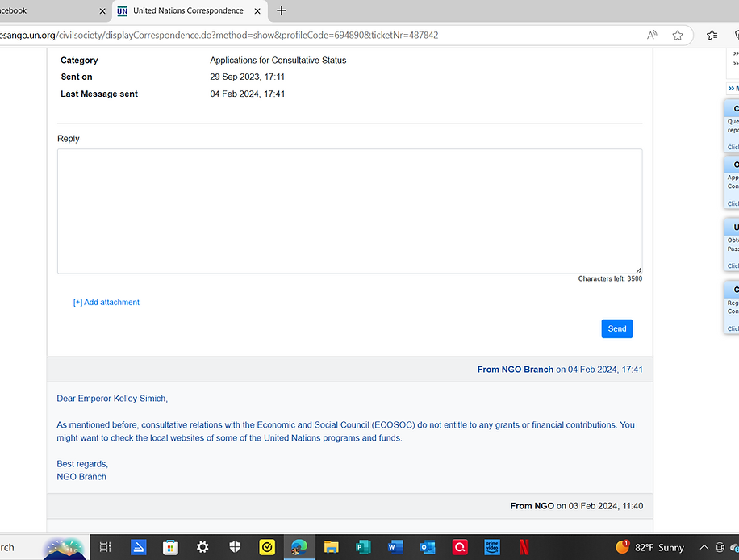Select 'Applications for Consultative Status' category value
739x560 pixels.
pyautogui.click(x=278, y=61)
